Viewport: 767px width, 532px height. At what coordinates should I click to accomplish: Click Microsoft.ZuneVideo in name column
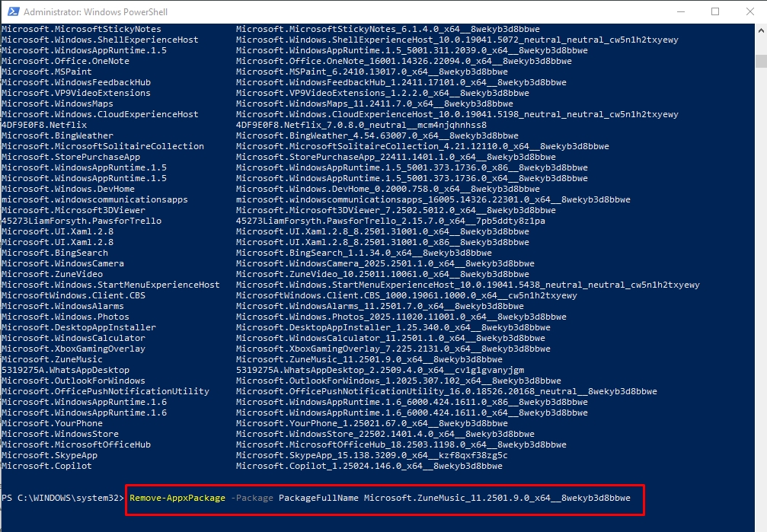52,274
